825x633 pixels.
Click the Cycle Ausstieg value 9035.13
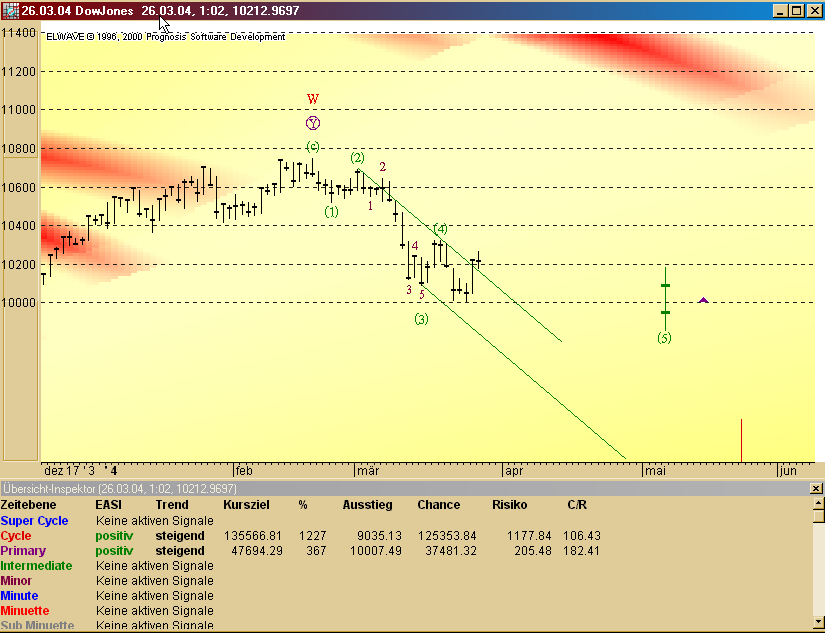click(379, 536)
